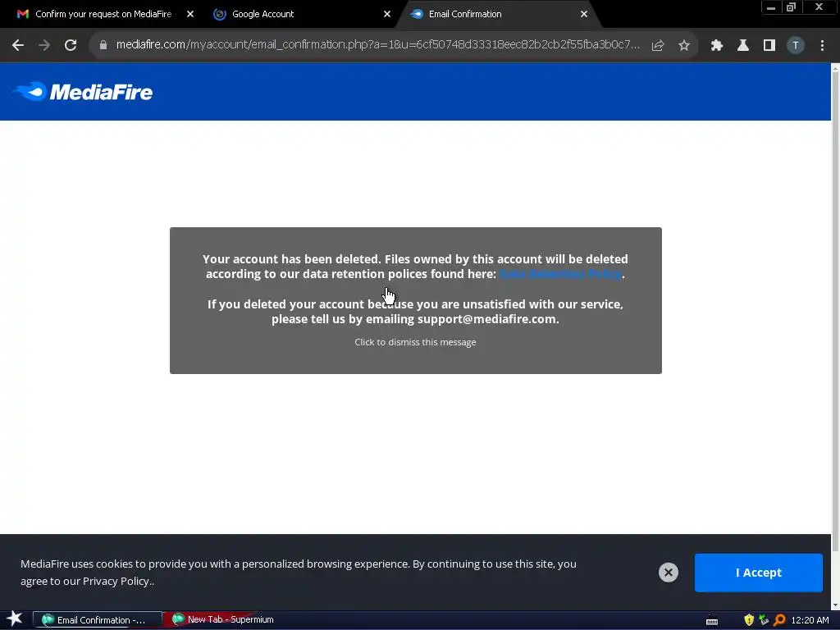Click the forward navigation arrow
840x630 pixels.
click(44, 46)
